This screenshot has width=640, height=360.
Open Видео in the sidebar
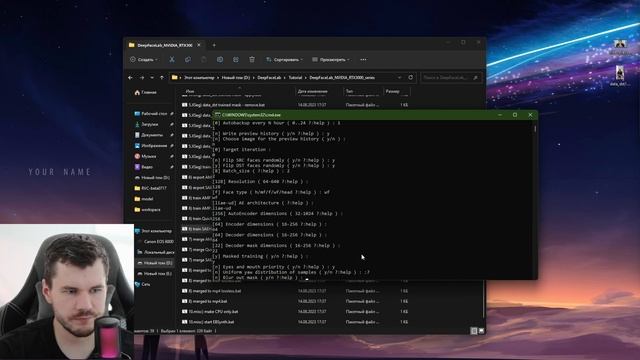[144, 167]
